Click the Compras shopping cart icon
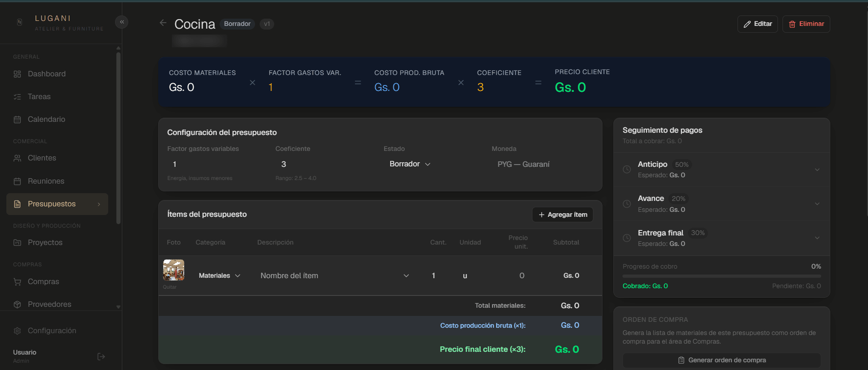Image resolution: width=868 pixels, height=370 pixels. (x=17, y=282)
